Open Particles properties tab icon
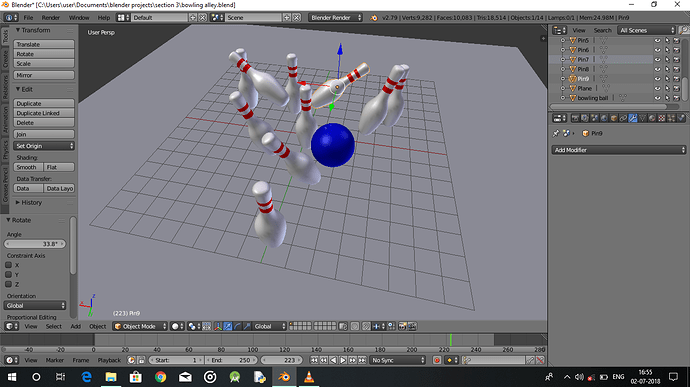Image resolution: width=690 pixels, height=387 pixels. pos(672,118)
